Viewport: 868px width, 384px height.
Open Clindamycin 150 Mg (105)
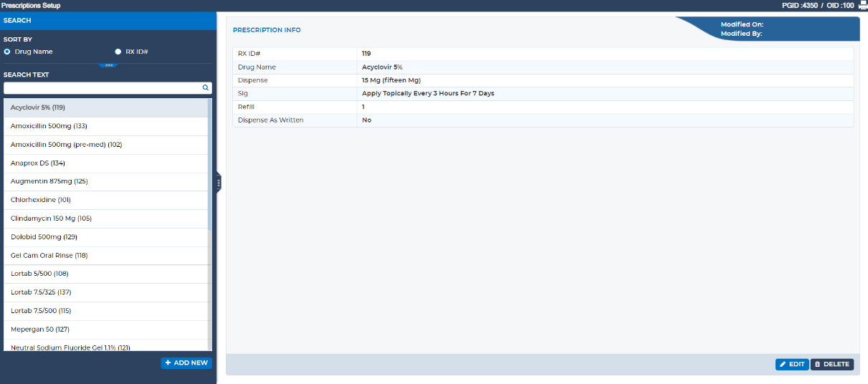pyautogui.click(x=51, y=219)
